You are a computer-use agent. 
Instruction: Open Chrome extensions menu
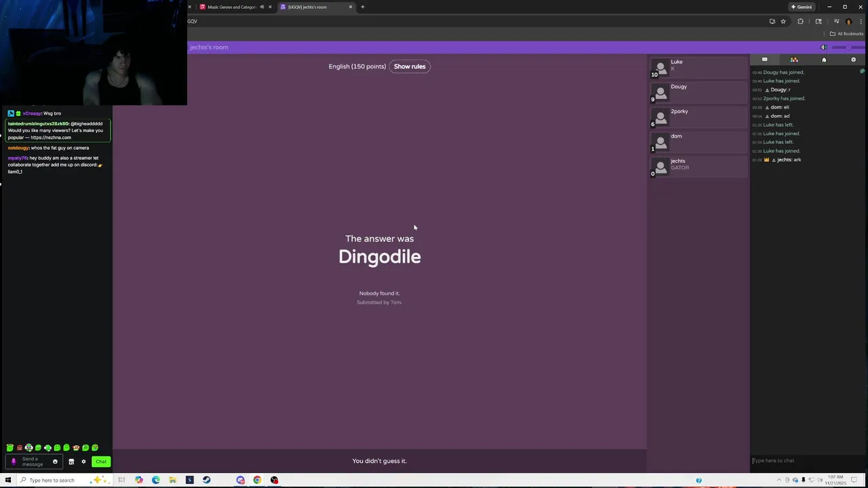tap(800, 22)
